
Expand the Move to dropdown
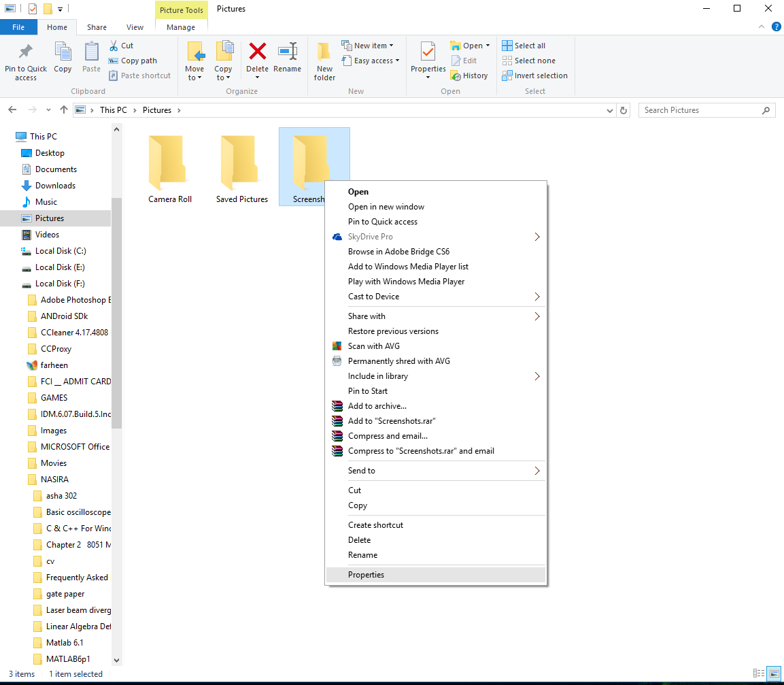point(194,78)
